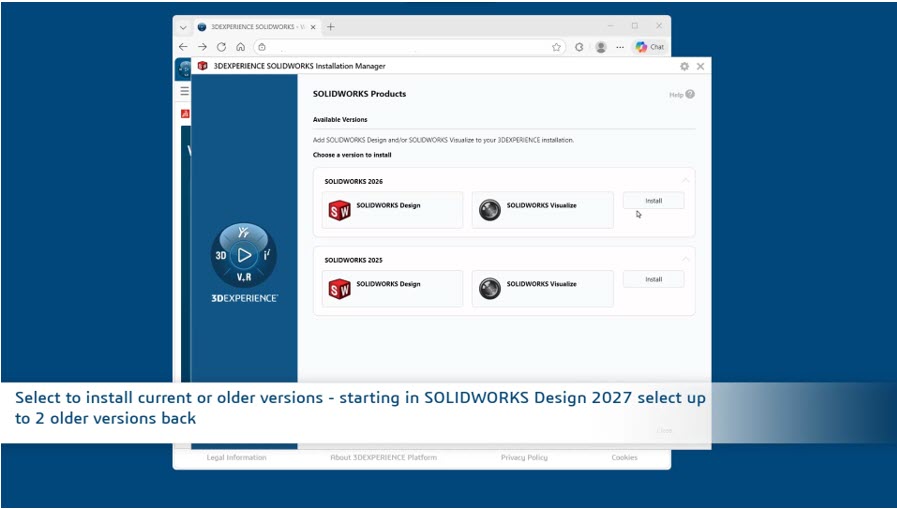
Task: Open the Copilot Chat button
Action: 650,47
